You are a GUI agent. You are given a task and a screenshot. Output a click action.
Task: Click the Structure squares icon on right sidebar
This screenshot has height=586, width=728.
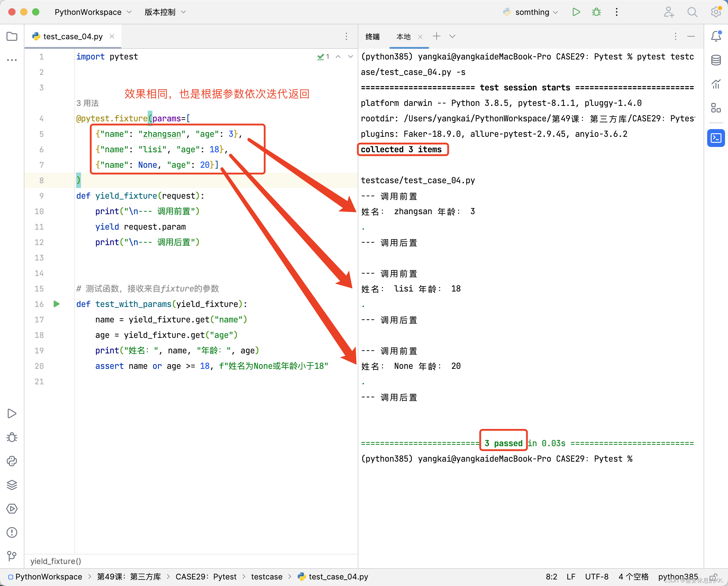[715, 108]
